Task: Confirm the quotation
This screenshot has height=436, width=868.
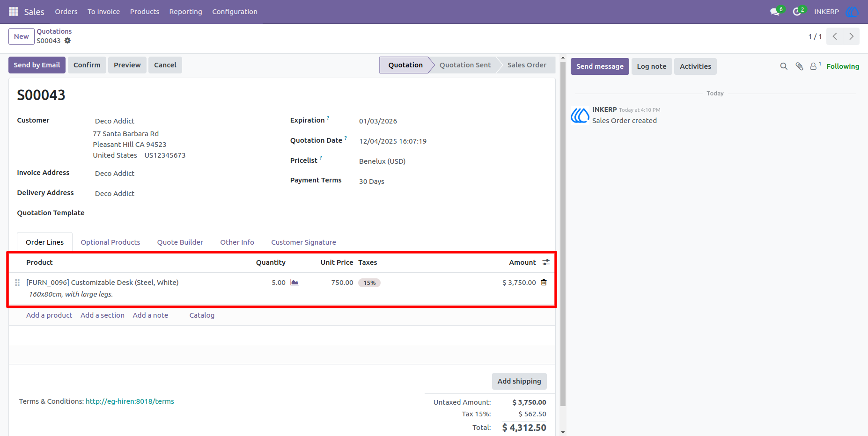Action: 87,65
